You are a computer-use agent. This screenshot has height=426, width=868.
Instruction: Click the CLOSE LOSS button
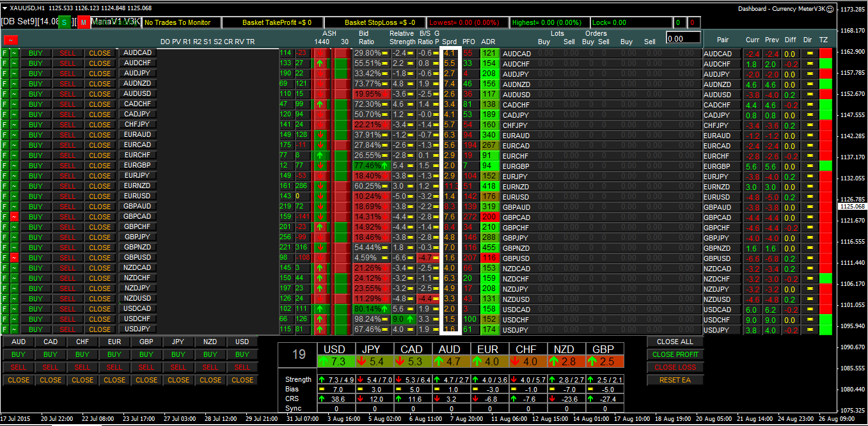(675, 367)
